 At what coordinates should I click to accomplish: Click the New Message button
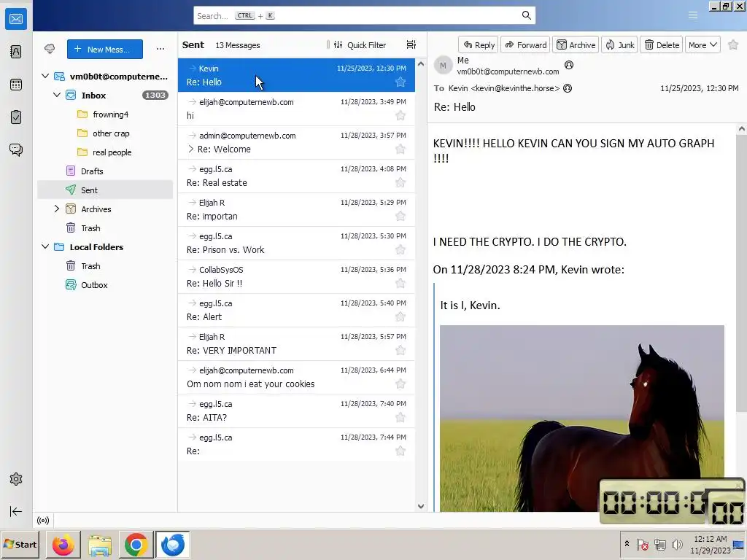[105, 49]
